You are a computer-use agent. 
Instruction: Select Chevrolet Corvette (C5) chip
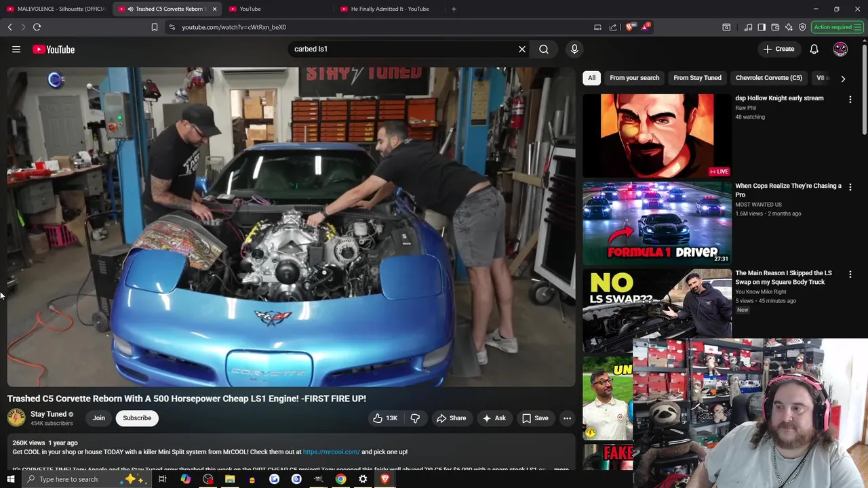tap(768, 78)
